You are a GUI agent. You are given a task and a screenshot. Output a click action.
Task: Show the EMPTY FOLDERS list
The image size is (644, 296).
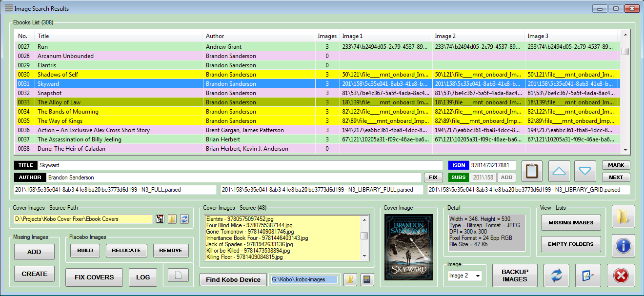pos(571,244)
